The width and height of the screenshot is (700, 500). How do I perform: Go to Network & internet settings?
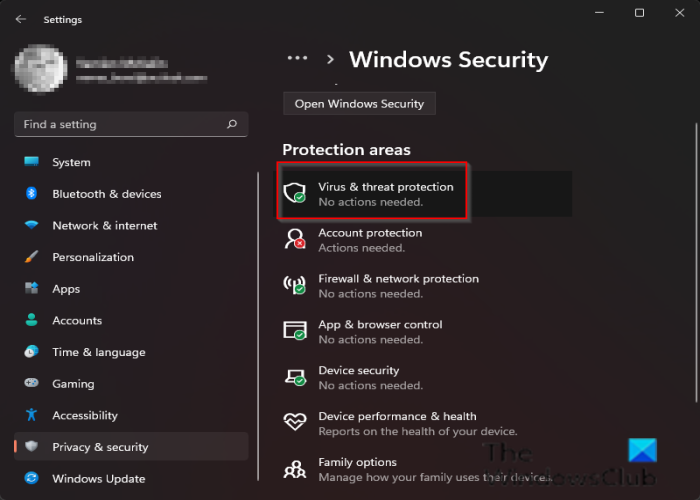pos(105,226)
